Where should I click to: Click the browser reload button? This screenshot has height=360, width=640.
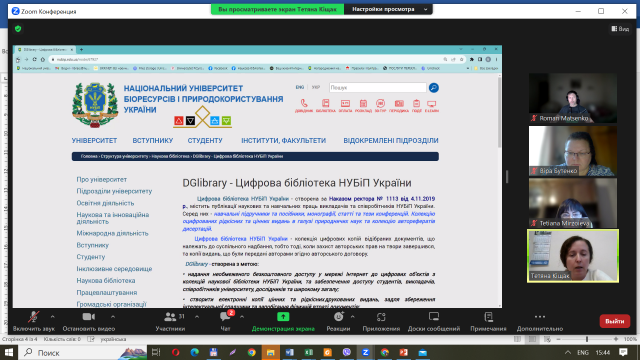pos(34,60)
